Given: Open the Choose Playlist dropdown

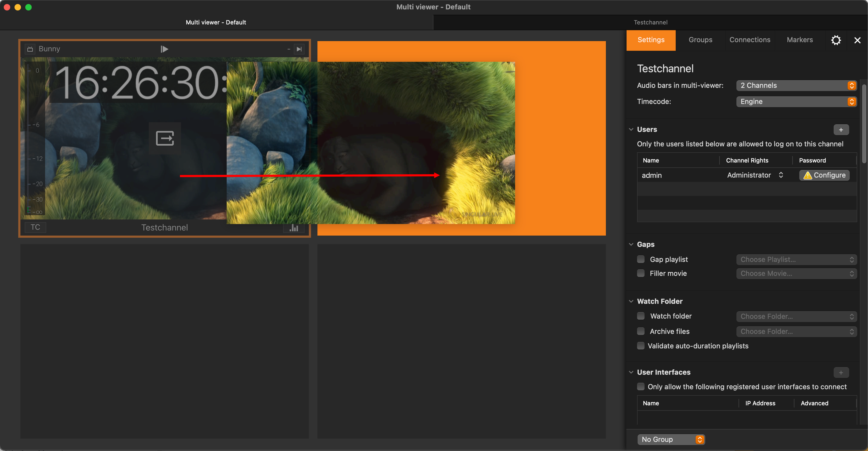Looking at the screenshot, I should tap(796, 259).
